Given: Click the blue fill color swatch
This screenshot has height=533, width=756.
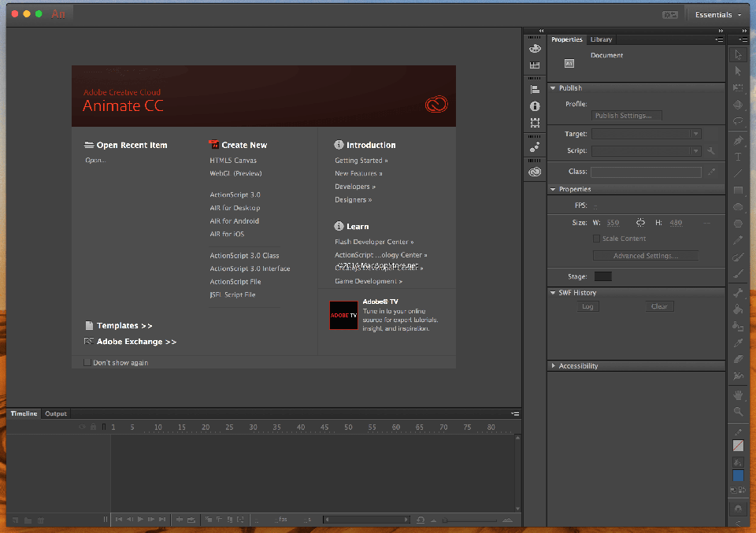Looking at the screenshot, I should pyautogui.click(x=738, y=476).
